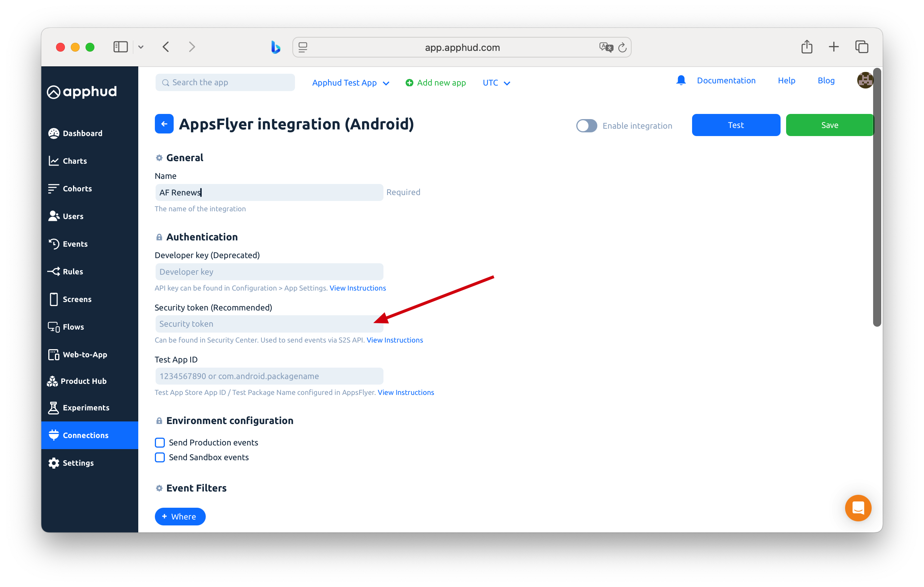Open Dashboard from the sidebar
Viewport: 924px width, 587px height.
point(75,133)
